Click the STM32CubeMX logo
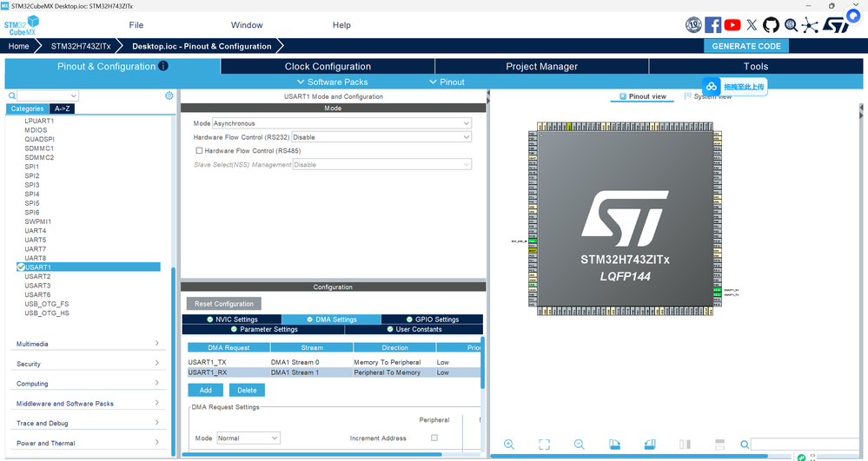This screenshot has width=868, height=461. 22,25
